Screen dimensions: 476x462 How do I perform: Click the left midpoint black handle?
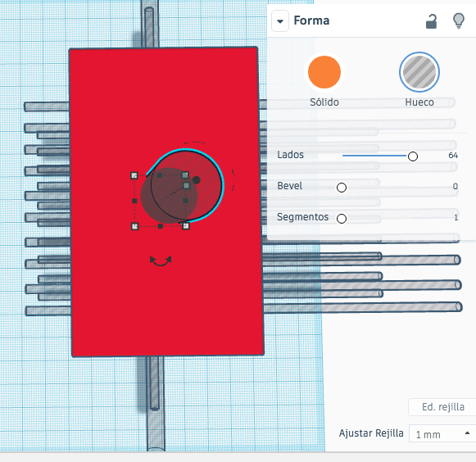click(134, 201)
